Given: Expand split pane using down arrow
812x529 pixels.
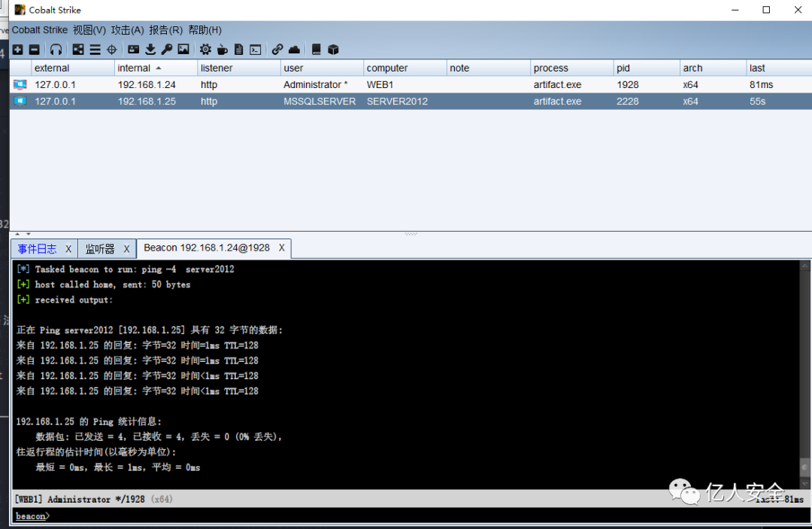Looking at the screenshot, I should pyautogui.click(x=28, y=234).
